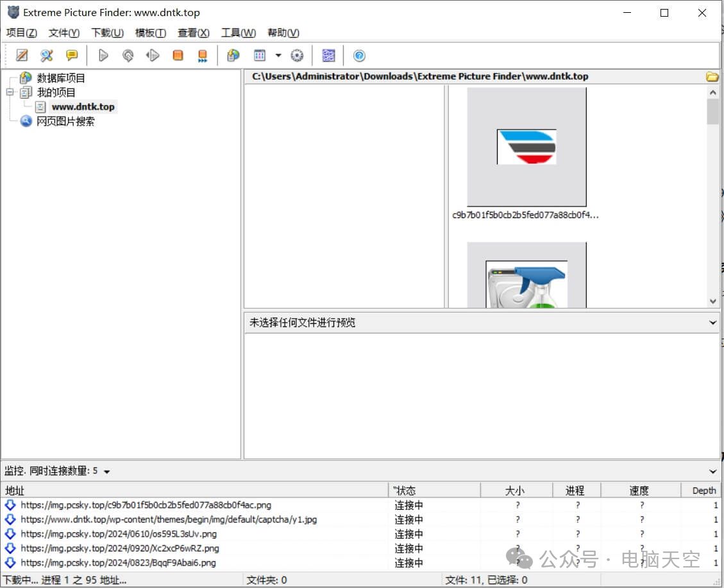Collapse the monitor panel chevron
This screenshot has height=588, width=724.
(x=712, y=471)
